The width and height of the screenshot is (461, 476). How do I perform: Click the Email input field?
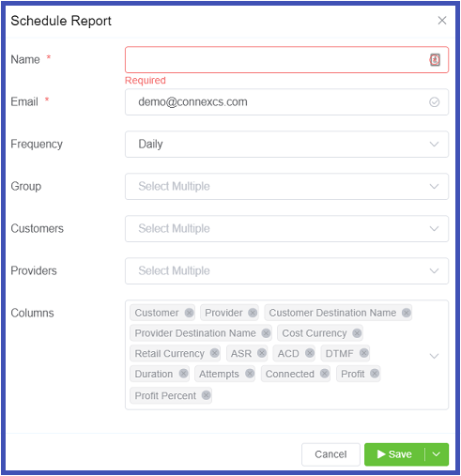(286, 102)
